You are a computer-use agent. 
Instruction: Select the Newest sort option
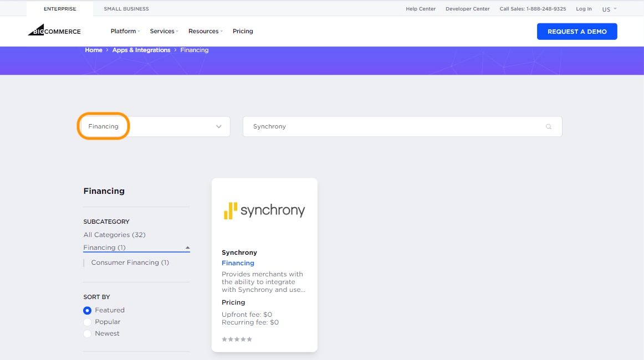(x=87, y=334)
